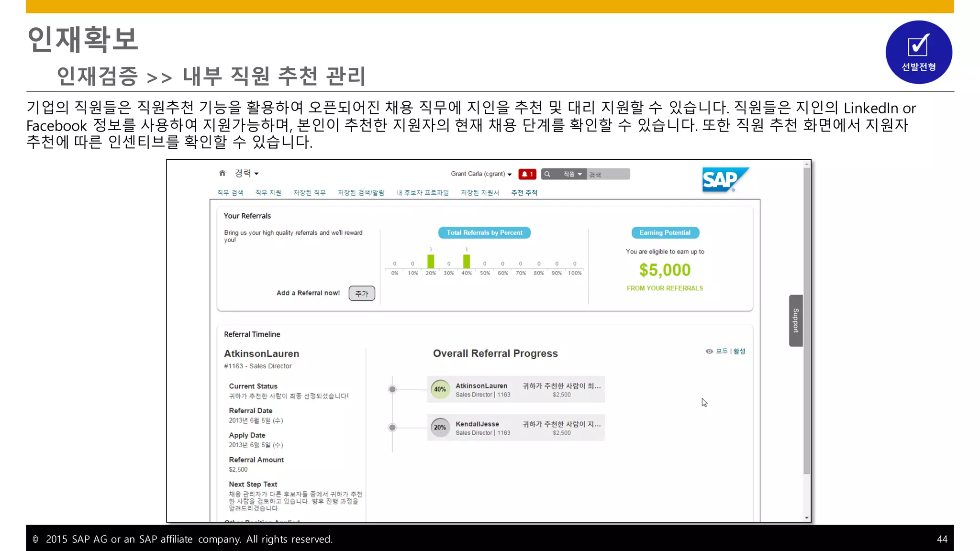
Task: Open the 경력 dropdown menu
Action: [246, 173]
